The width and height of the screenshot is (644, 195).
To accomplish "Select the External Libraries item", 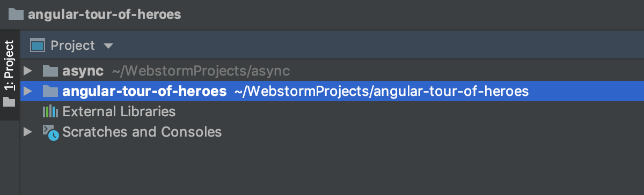I will 119,111.
